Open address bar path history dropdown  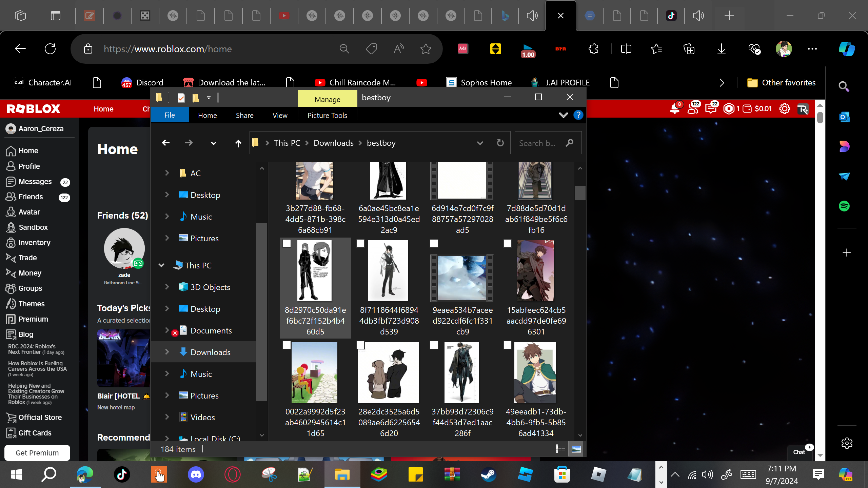click(480, 143)
